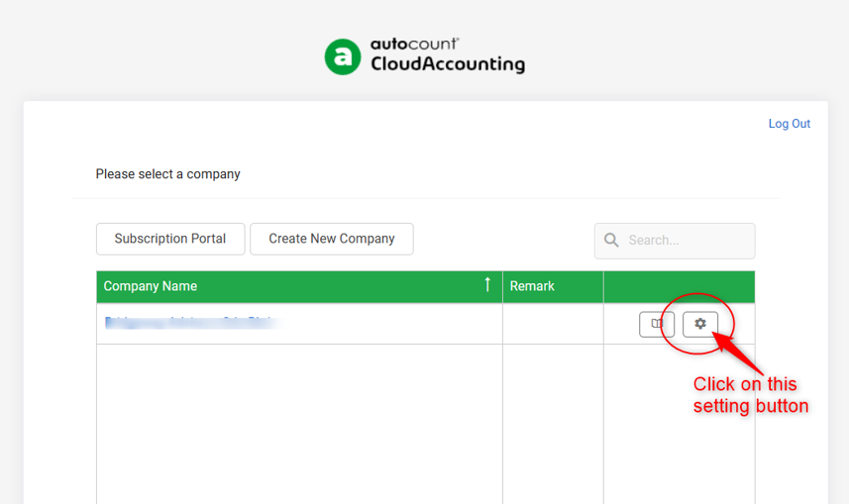Click the AutoCount green logo icon

(x=342, y=56)
